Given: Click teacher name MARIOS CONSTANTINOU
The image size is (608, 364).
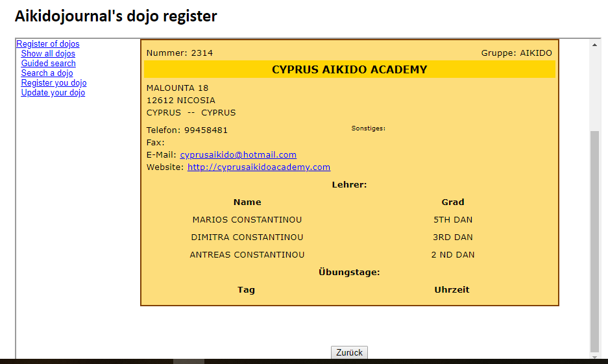Looking at the screenshot, I should tap(247, 220).
